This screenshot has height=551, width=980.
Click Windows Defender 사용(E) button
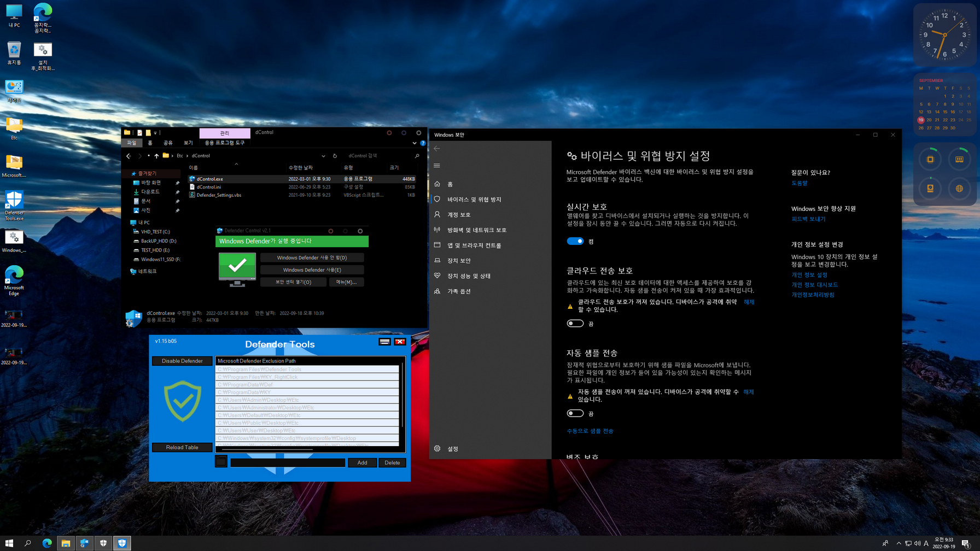click(312, 270)
